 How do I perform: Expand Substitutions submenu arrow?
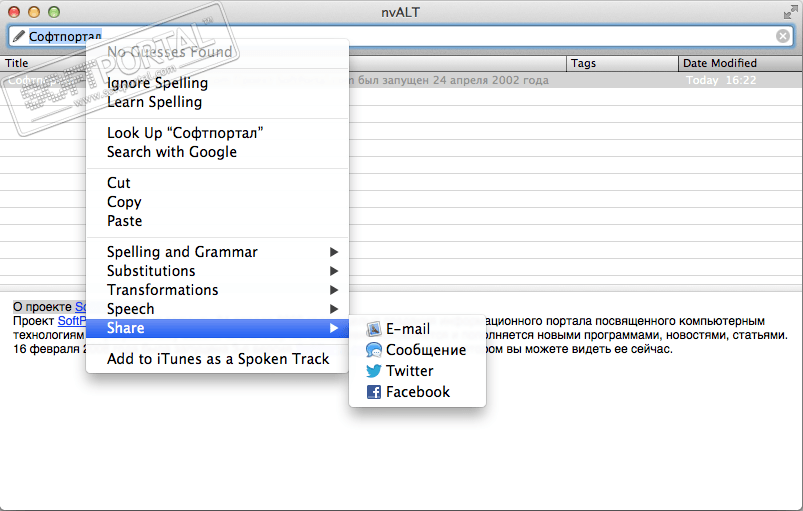pyautogui.click(x=334, y=271)
